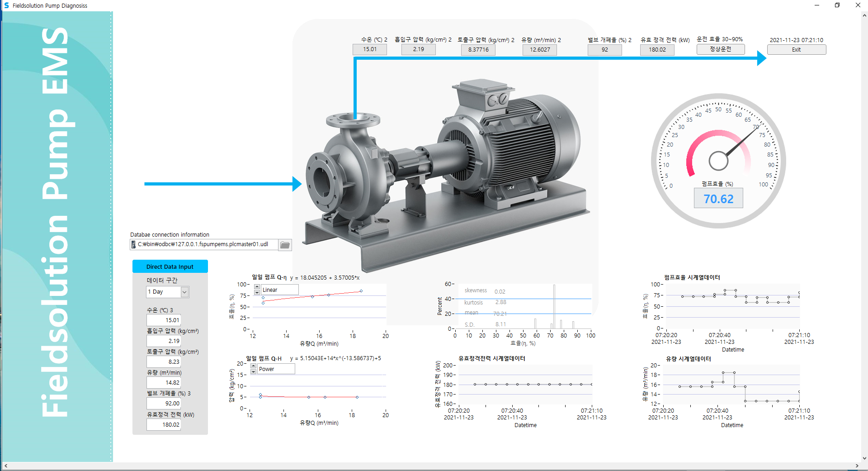Open database file browse folder icon

tap(285, 245)
